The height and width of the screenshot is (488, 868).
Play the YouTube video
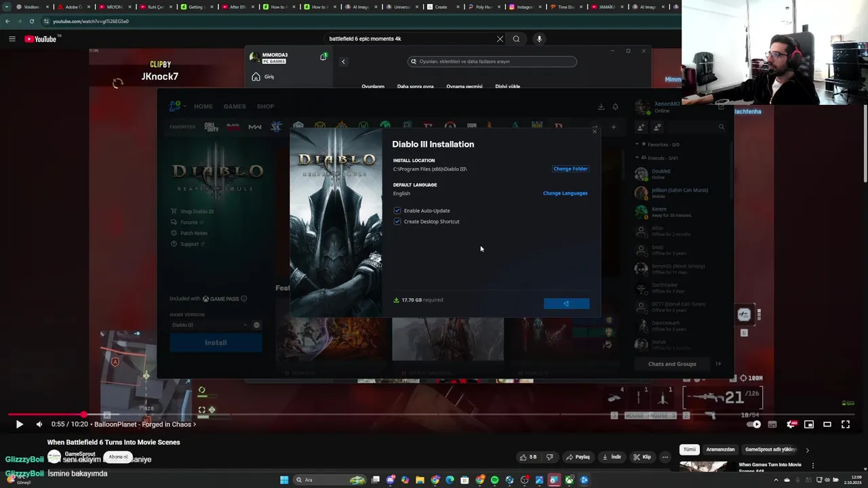coord(19,424)
